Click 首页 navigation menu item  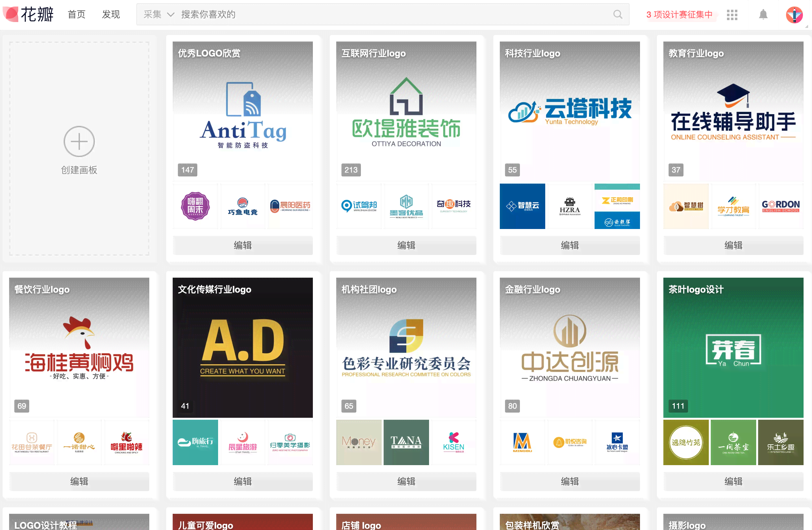pyautogui.click(x=78, y=15)
